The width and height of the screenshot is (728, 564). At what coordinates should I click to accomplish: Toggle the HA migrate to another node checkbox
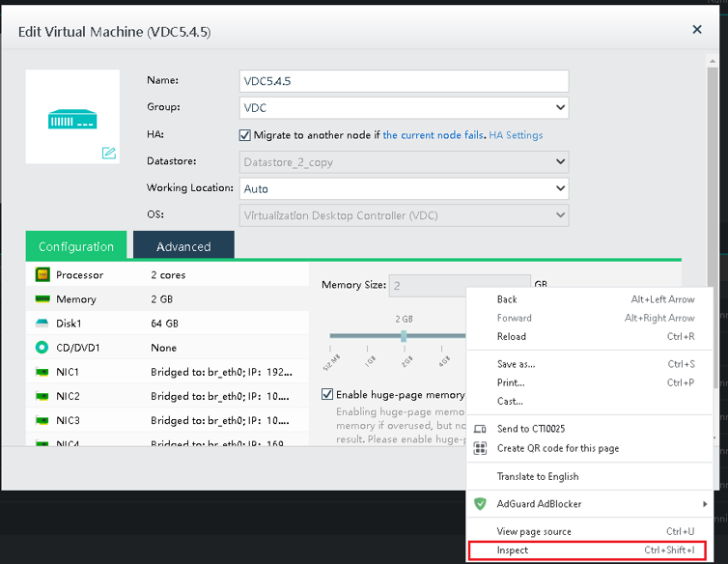[245, 135]
